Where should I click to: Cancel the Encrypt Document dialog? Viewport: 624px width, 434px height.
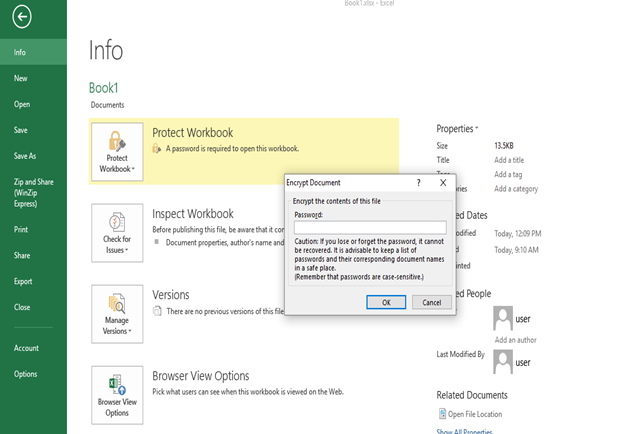point(432,302)
